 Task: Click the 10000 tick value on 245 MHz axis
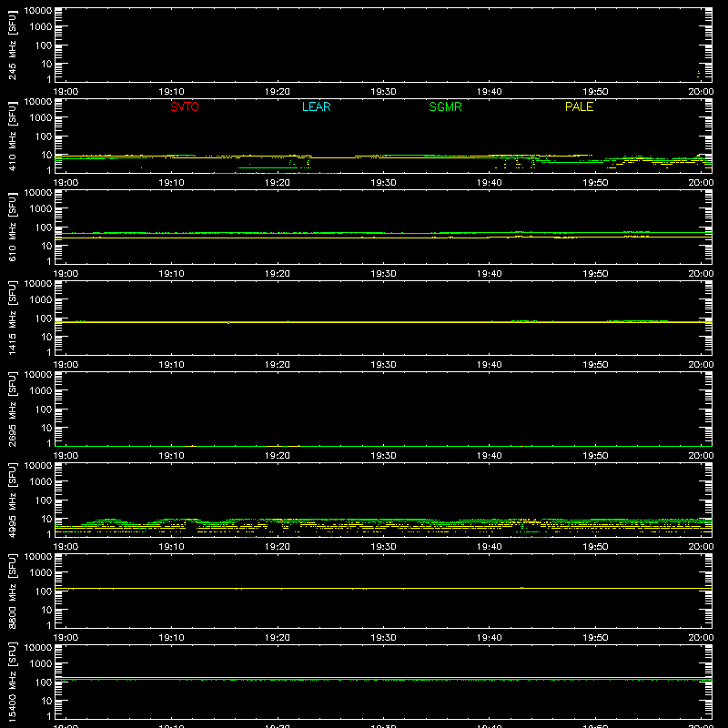(x=38, y=11)
